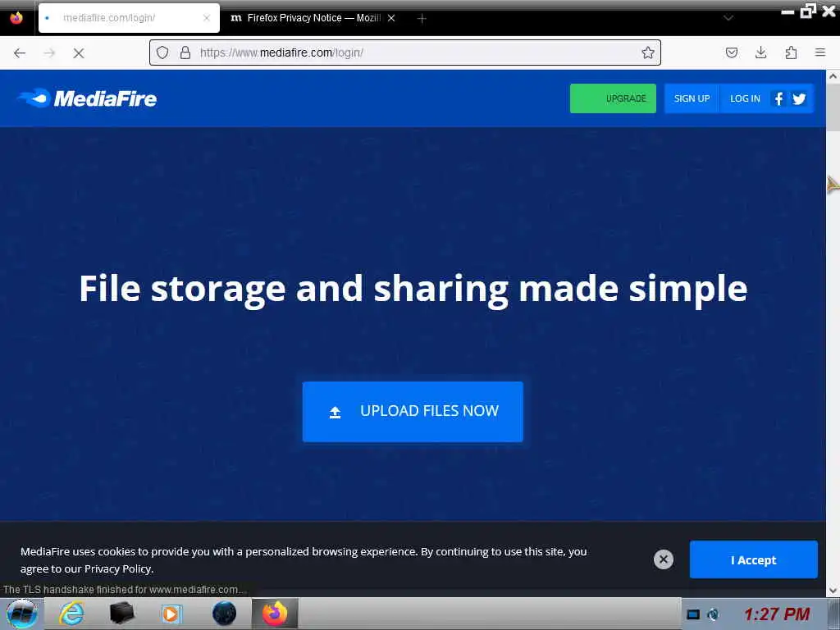Open the black box taskbar icon

[x=121, y=614]
